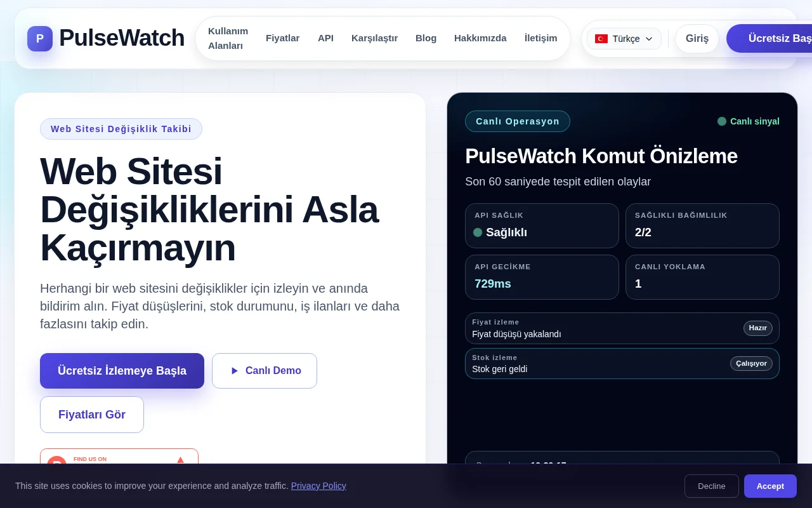Click the PulseWatch brand name

[x=122, y=38]
